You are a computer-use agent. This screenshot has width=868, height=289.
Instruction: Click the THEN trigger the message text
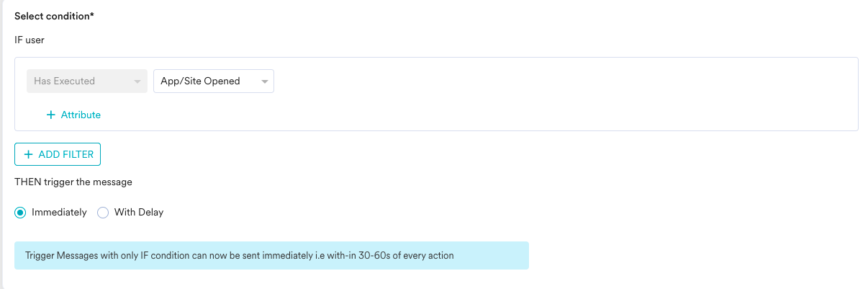[73, 182]
